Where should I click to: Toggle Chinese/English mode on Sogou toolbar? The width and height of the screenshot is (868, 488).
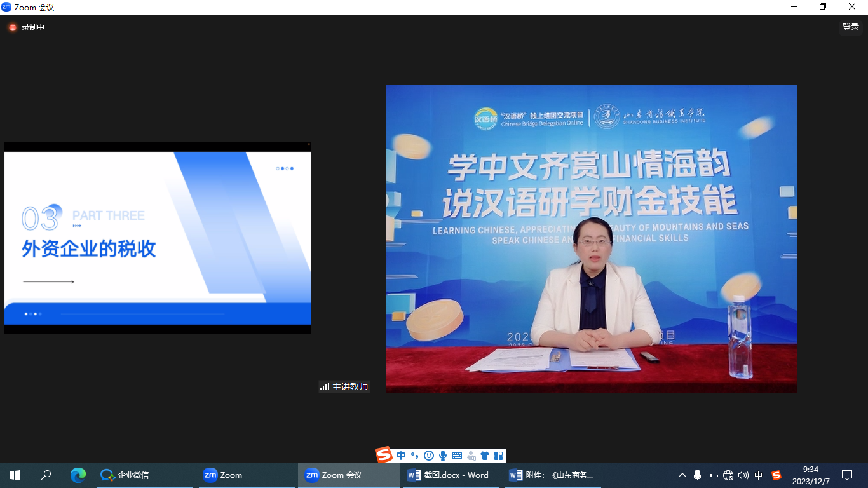pyautogui.click(x=401, y=456)
